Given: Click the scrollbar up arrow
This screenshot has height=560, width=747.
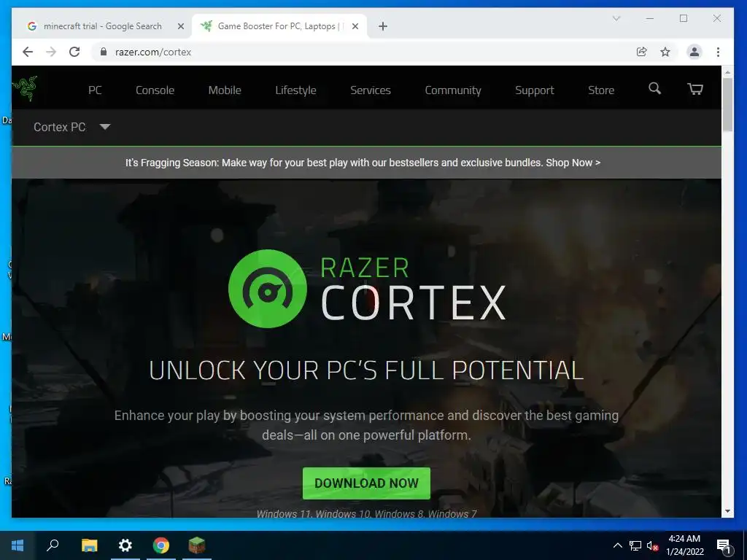Looking at the screenshot, I should click(x=727, y=72).
